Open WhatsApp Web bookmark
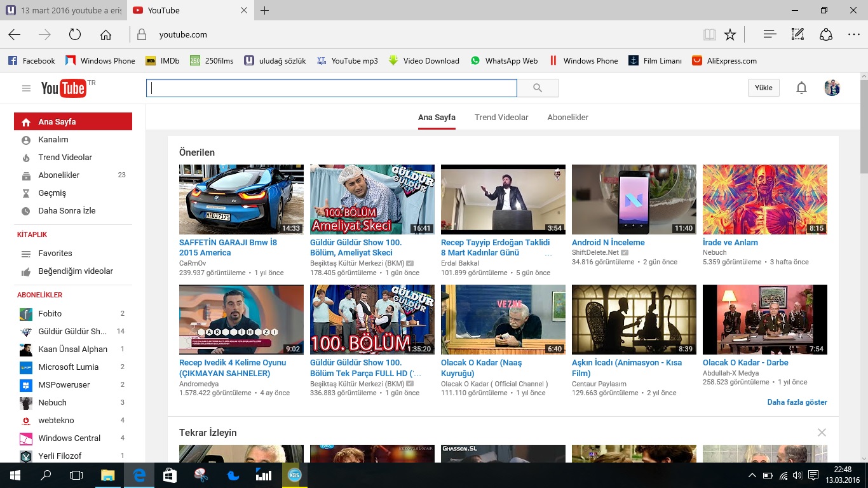Screen dimensions: 868x488 504,61
